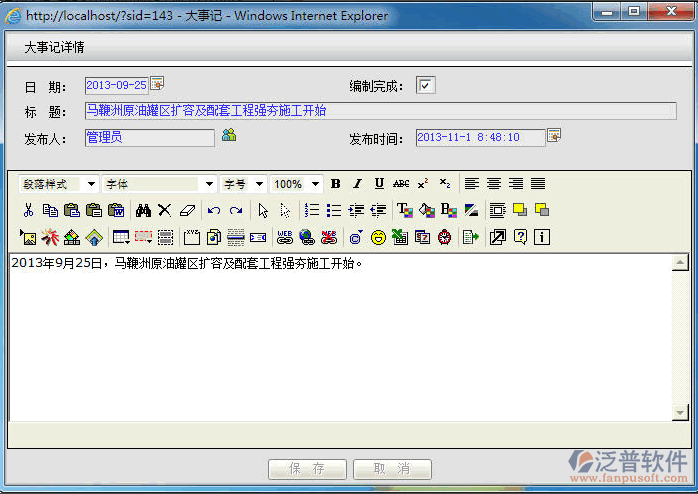Open find and replace (binoculars icon)
698x494 pixels.
(x=143, y=210)
